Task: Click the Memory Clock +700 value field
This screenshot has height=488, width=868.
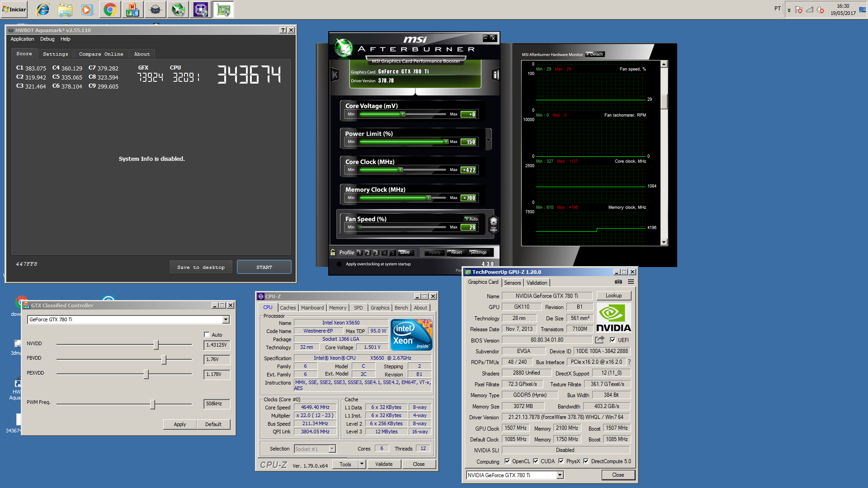Action: 468,198
